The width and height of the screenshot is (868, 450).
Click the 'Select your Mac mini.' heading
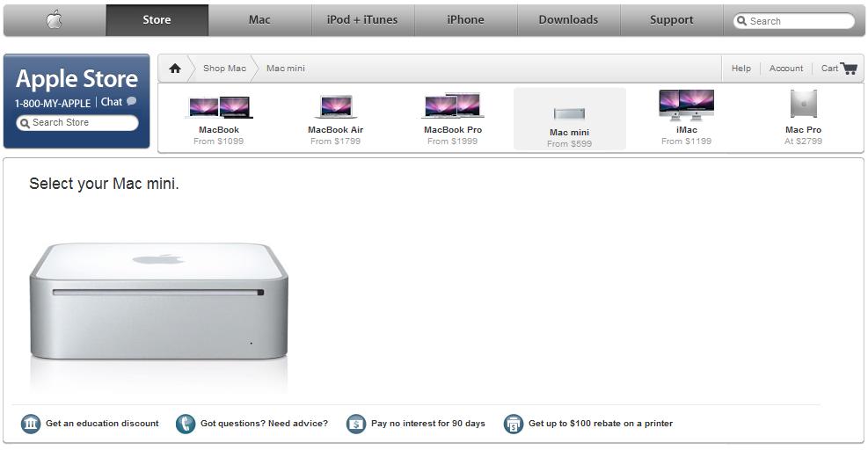[x=104, y=184]
